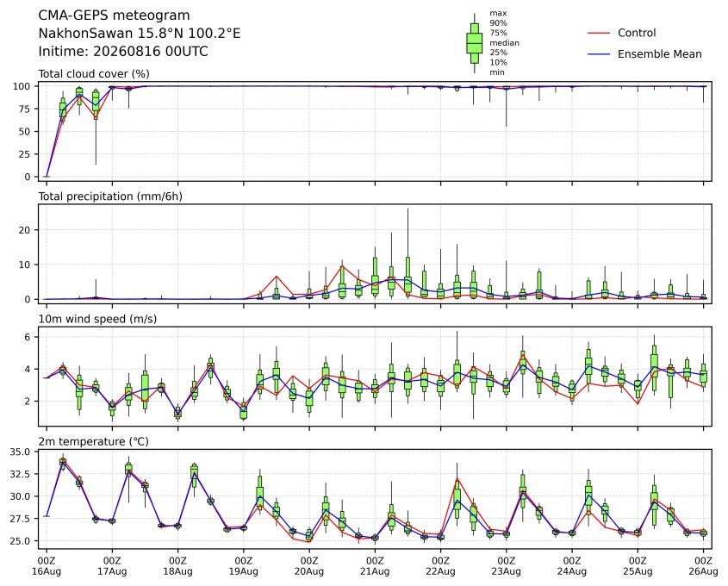The image size is (728, 586).
Task: Click the 100 tick on cloud cover axis
Action: [x=22, y=86]
